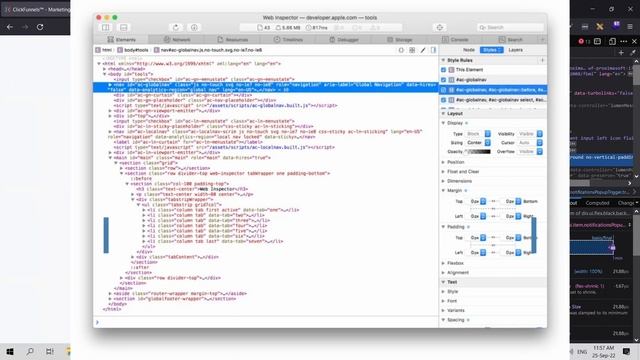This screenshot has width=640, height=360.
Task: Select the highlighted nav id ac-globalnav row
Action: pos(266,87)
